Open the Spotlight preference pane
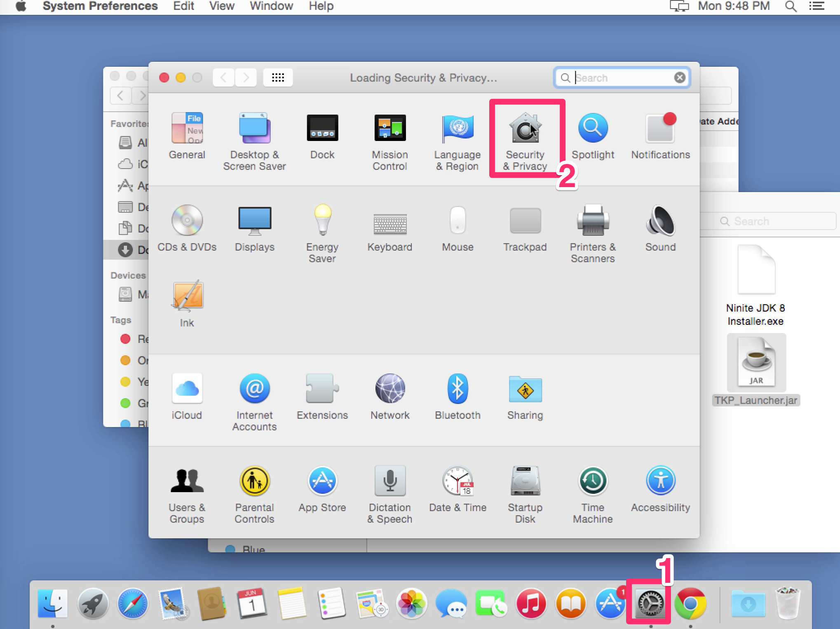This screenshot has width=840, height=629. tap(592, 138)
